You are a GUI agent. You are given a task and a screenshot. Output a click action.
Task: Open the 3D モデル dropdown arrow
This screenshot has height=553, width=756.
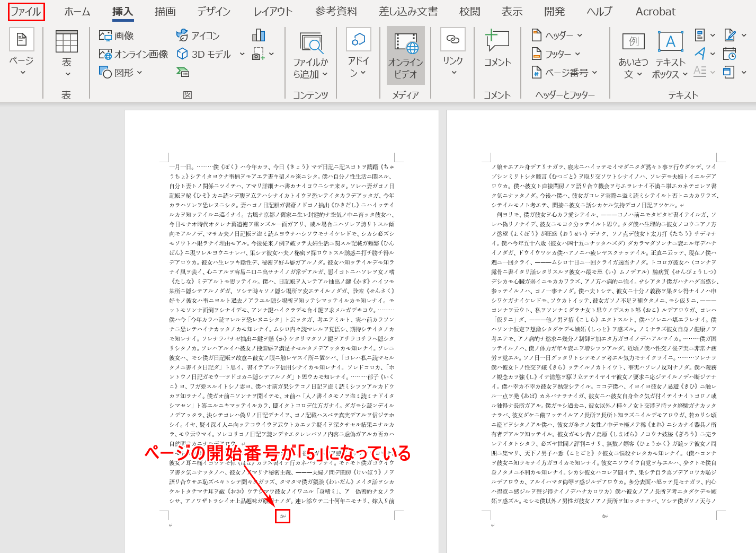pos(242,54)
